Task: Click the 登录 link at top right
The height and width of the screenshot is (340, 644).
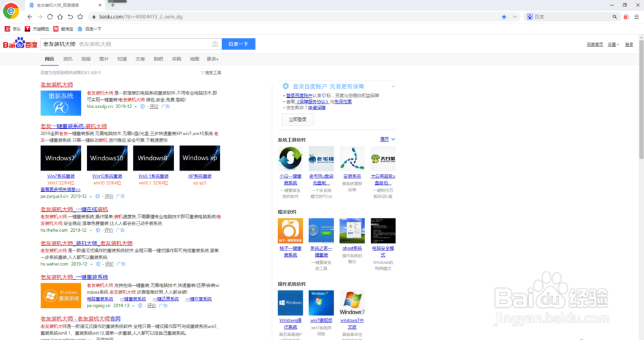Action: [x=629, y=44]
